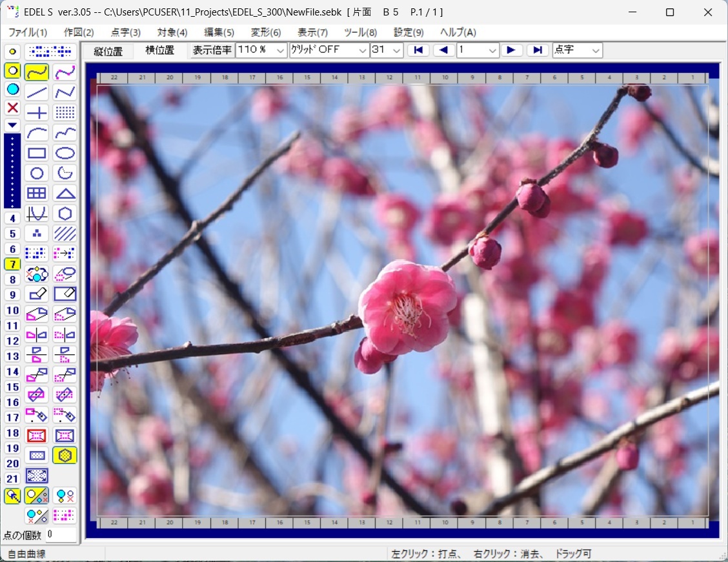Viewport: 728px width, 562px height.
Task: Pick the hexagon polygon tool
Action: (65, 214)
